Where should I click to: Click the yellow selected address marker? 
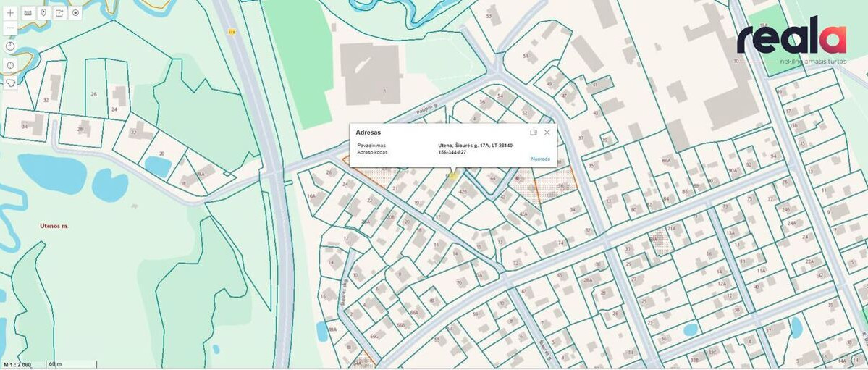click(x=452, y=175)
